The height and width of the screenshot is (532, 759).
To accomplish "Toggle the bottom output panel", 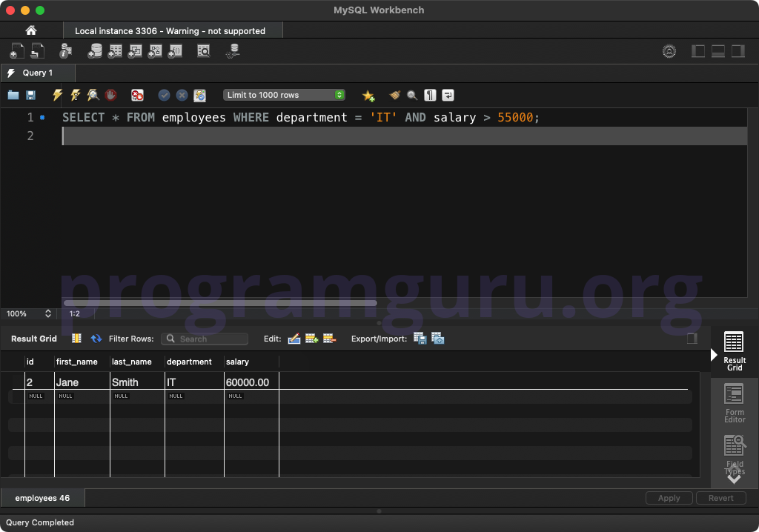I will tap(717, 51).
